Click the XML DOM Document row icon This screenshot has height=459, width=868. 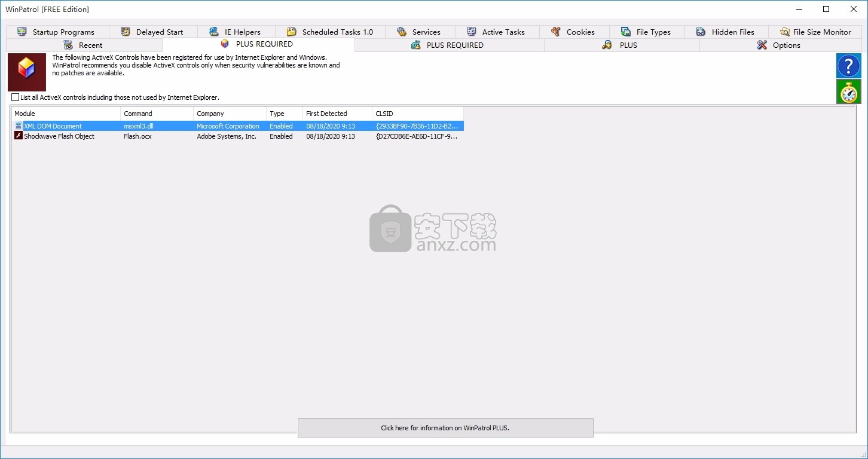click(19, 126)
